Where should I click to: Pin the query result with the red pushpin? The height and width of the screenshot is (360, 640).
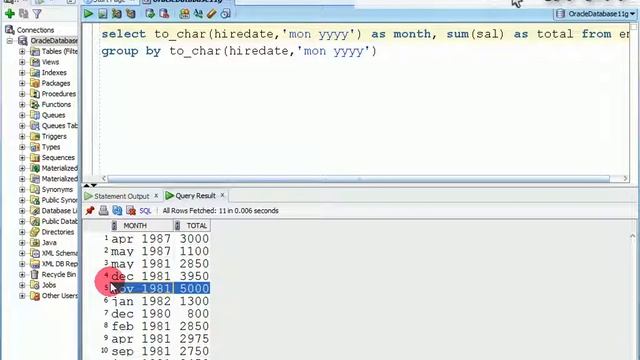tap(90, 211)
